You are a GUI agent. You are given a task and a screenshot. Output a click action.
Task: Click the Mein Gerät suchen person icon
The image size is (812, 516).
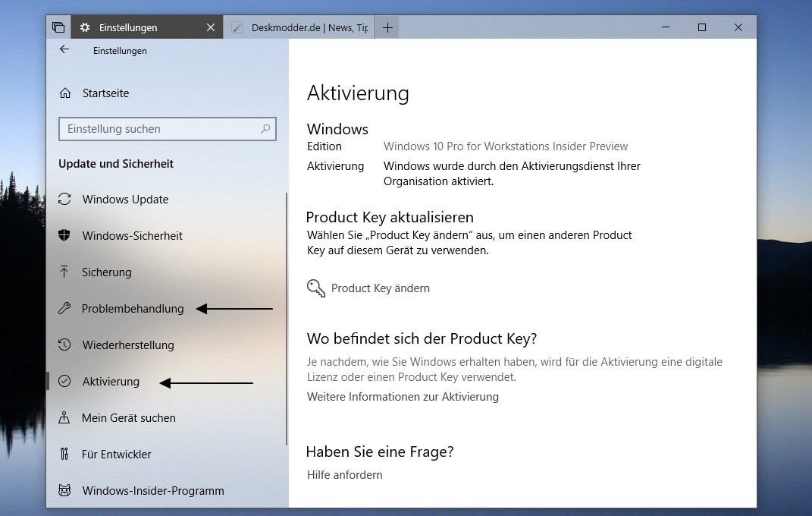pos(64,417)
